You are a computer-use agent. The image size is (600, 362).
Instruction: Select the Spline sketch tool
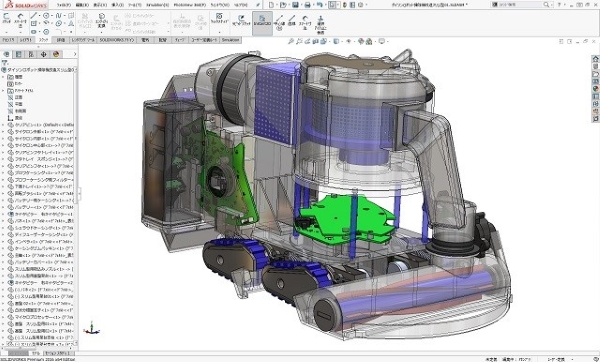[59, 16]
